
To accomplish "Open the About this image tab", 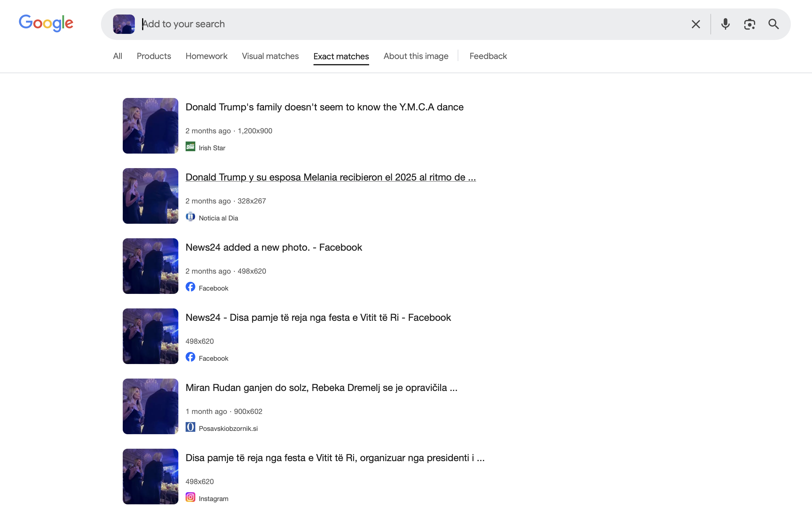I will pos(416,56).
